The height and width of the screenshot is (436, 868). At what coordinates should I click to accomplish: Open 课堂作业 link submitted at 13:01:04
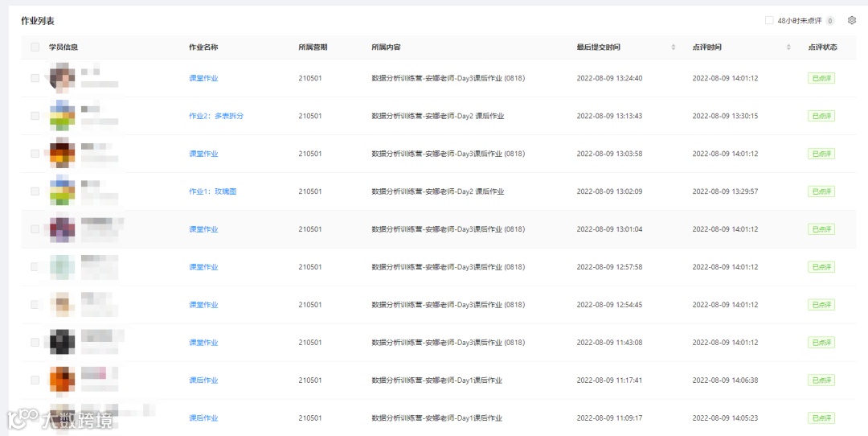203,228
